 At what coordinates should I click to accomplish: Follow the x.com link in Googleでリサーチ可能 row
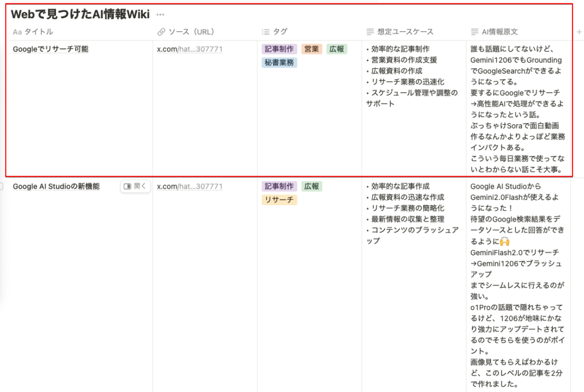click(189, 49)
